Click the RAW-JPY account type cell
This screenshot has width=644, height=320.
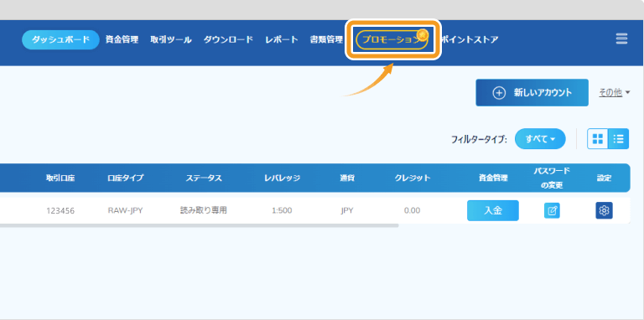(x=126, y=211)
